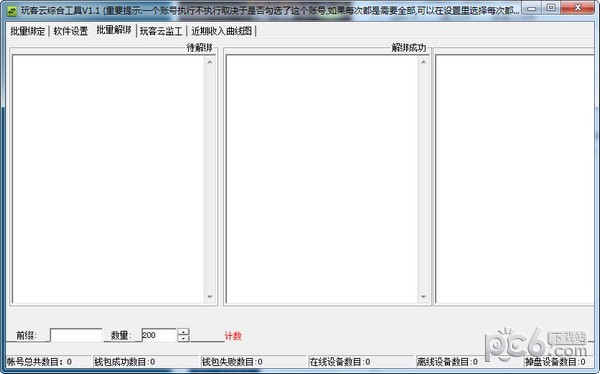The width and height of the screenshot is (600, 374).
Task: Click the up arrow of 解绑成功 scrollbar
Action: 423,62
